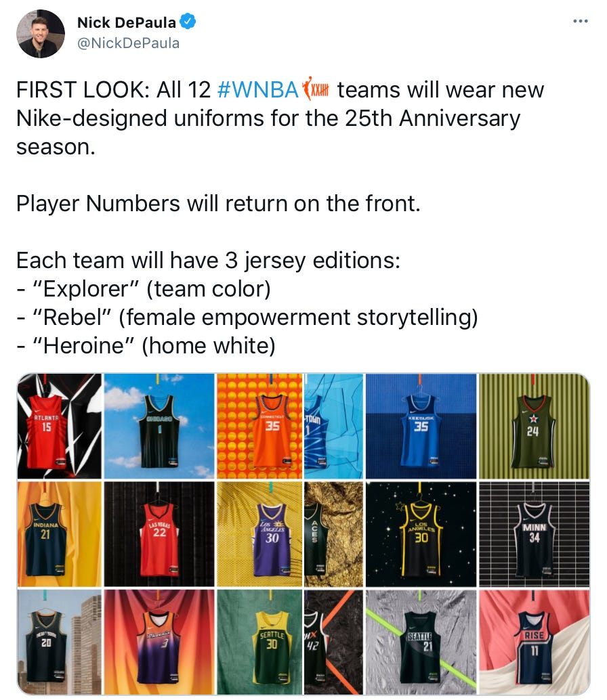Open the red Atlanta 15 jersey image

tap(60, 426)
